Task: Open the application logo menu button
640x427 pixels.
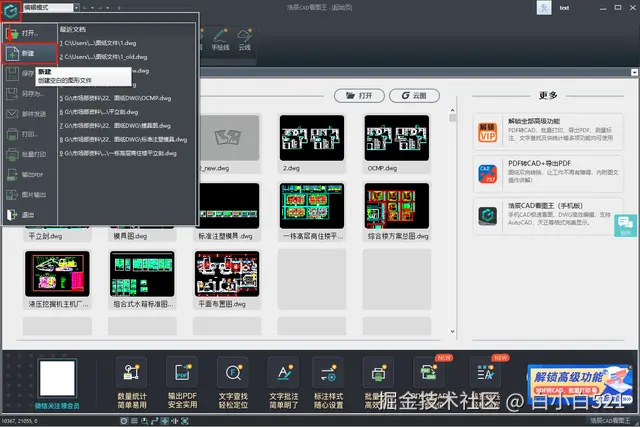Action: (x=11, y=11)
